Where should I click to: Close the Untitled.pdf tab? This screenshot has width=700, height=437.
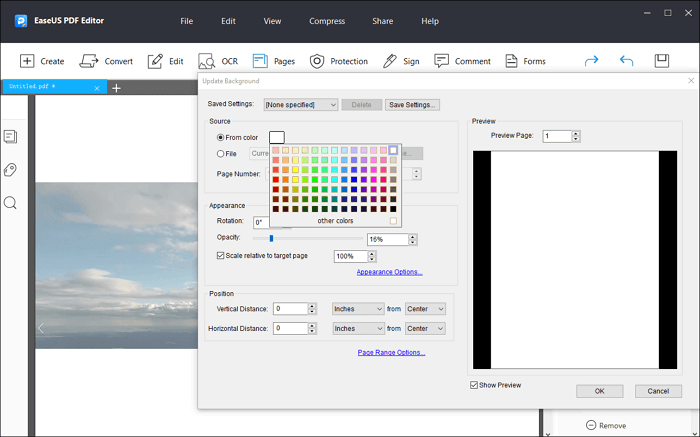tap(97, 88)
